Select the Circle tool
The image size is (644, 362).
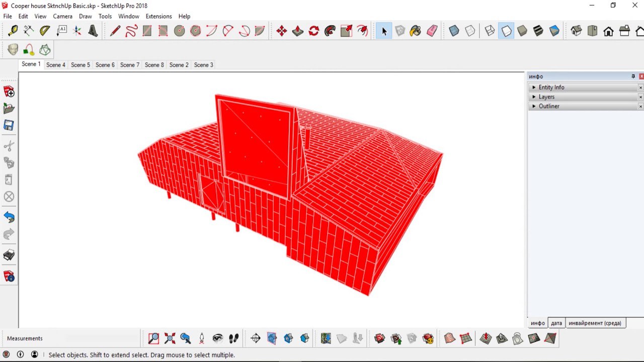coord(179,31)
